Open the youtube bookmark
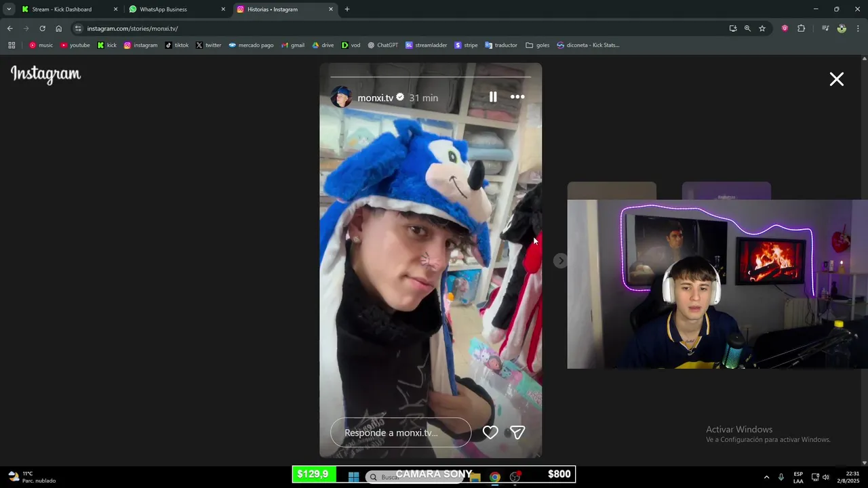The image size is (868, 488). click(x=75, y=45)
